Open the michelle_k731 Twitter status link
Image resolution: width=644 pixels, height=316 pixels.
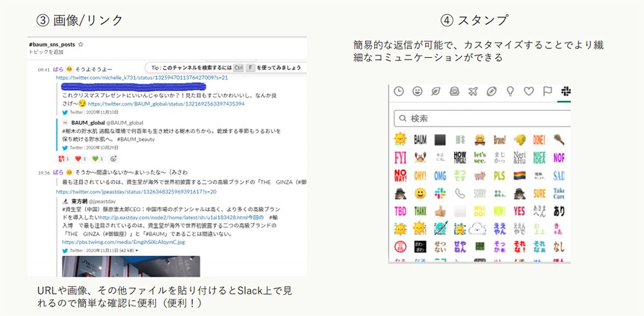tap(142, 78)
